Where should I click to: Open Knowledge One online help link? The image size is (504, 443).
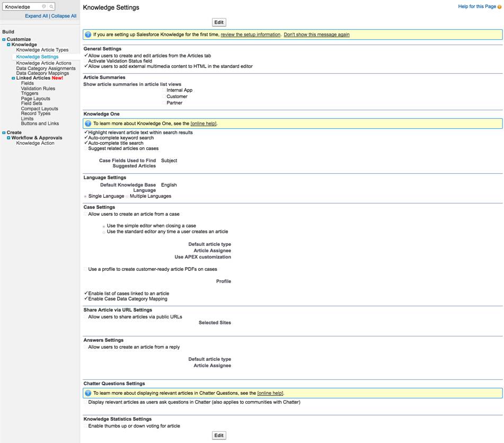pos(204,123)
